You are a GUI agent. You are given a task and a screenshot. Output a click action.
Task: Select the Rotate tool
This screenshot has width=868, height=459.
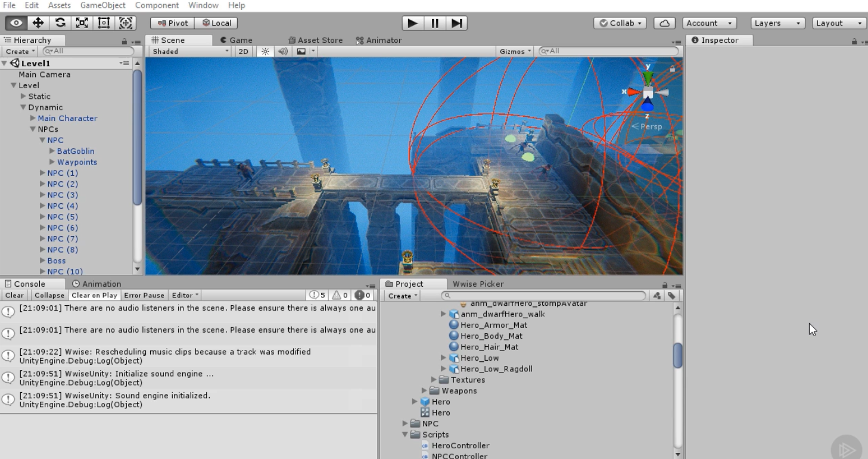60,23
